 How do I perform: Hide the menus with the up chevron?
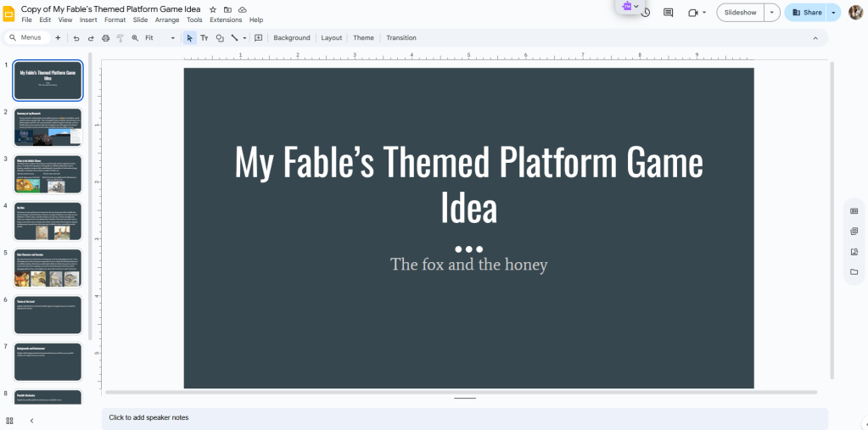click(815, 38)
